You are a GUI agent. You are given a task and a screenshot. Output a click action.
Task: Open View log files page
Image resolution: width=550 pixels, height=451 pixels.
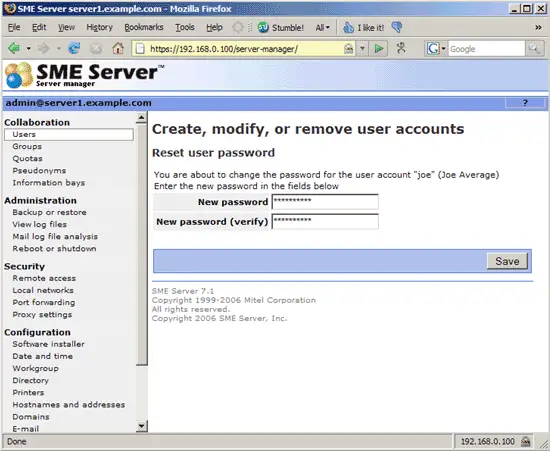tap(39, 224)
